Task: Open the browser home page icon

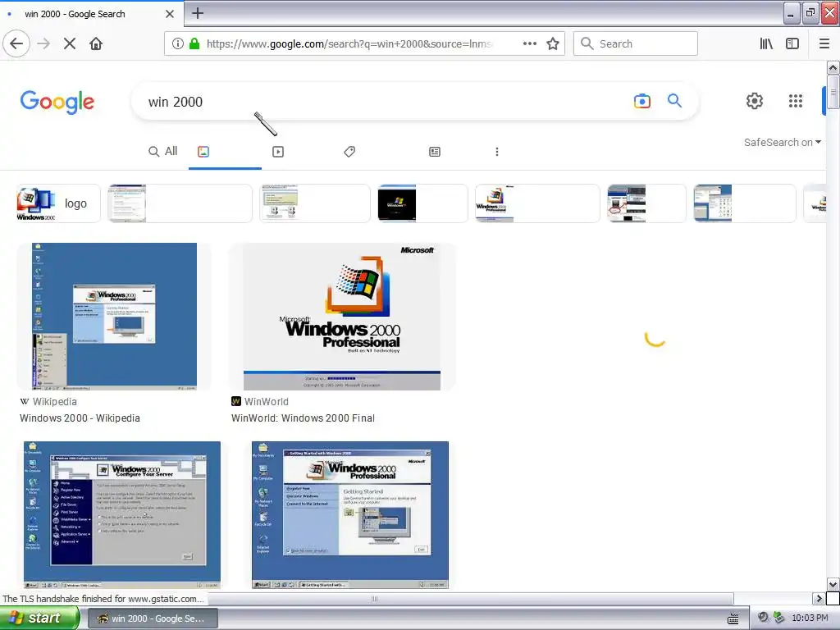Action: 96,43
